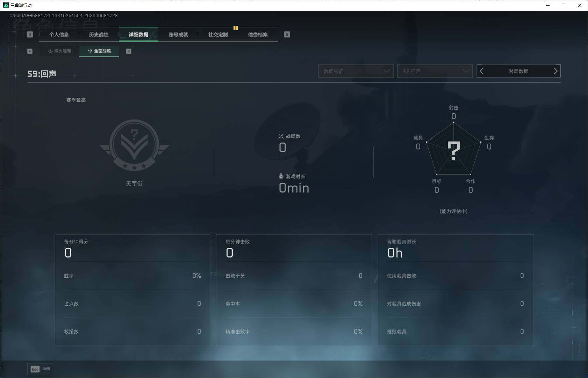Click the CN UID text at top
Image resolution: width=588 pixels, height=378 pixels.
(x=63, y=16)
